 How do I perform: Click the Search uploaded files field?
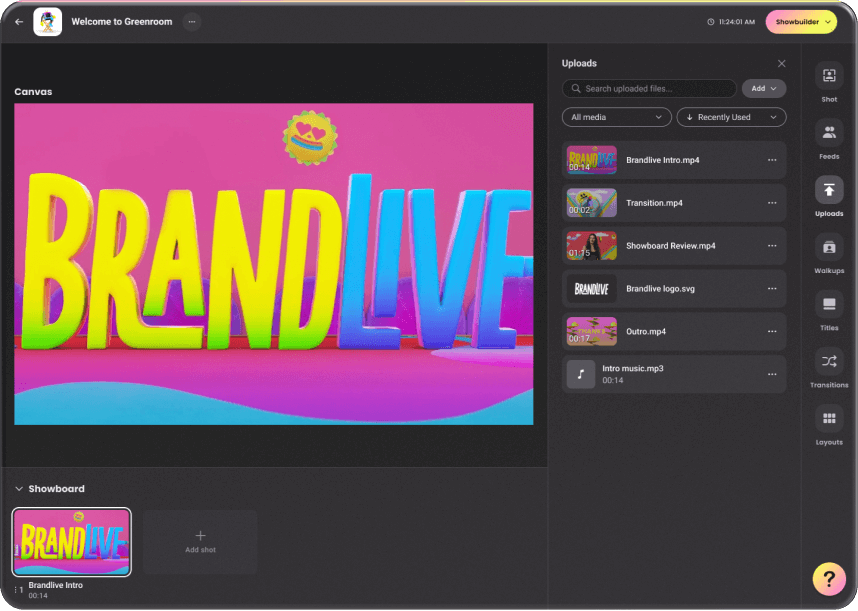coord(649,89)
